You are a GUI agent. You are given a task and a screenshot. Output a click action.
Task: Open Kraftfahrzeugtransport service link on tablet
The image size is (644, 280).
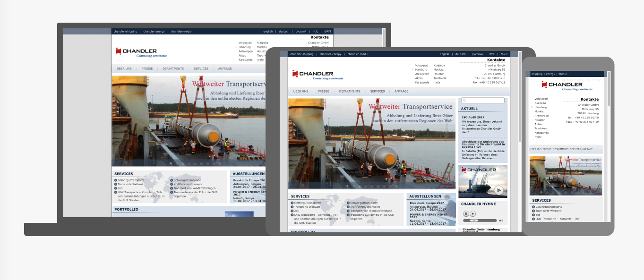tap(365, 207)
